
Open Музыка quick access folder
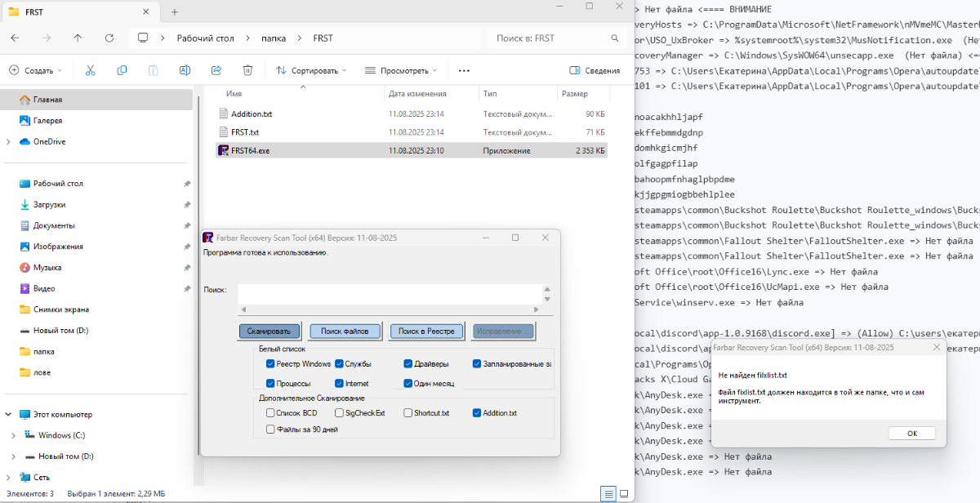pos(47,267)
